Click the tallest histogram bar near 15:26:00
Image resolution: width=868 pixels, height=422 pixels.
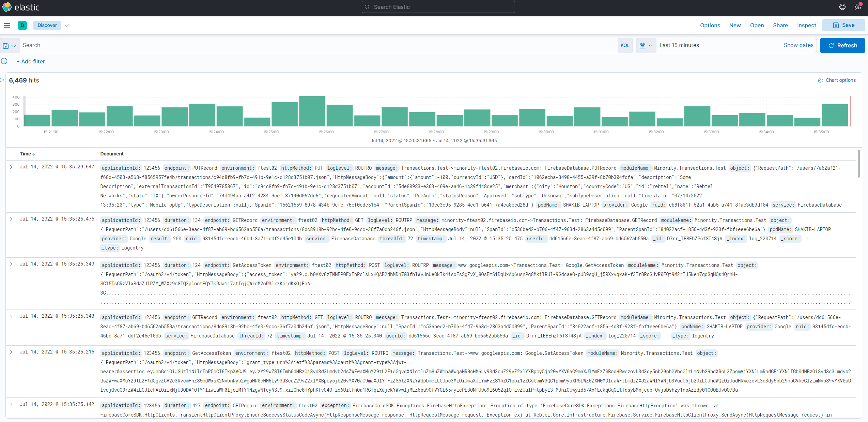point(312,111)
